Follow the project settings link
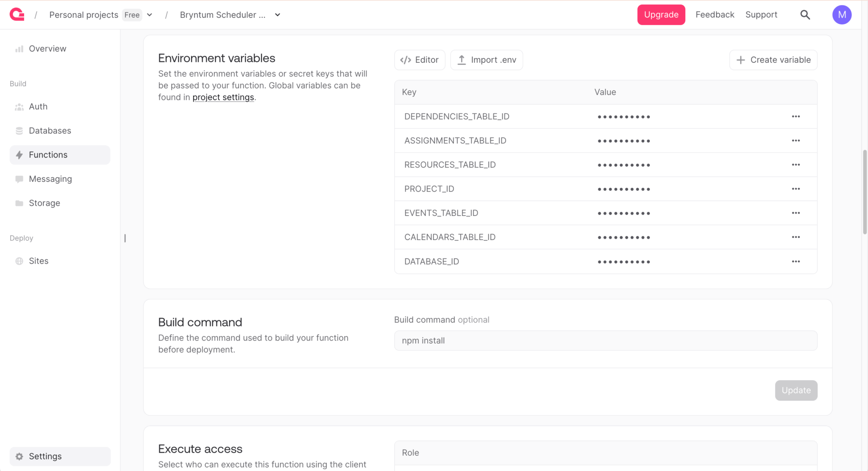The width and height of the screenshot is (868, 471). 223,97
